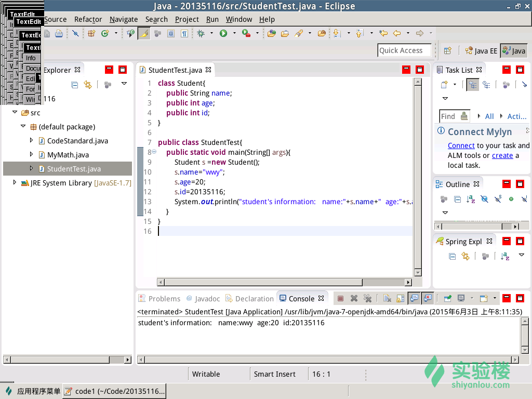The image size is (532, 399).
Task: Open the Run menu
Action: [212, 19]
